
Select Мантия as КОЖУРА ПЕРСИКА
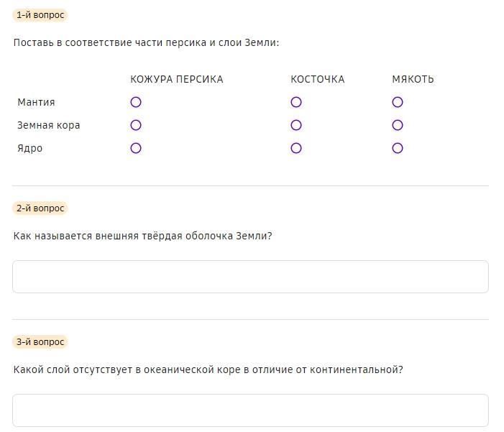click(136, 102)
